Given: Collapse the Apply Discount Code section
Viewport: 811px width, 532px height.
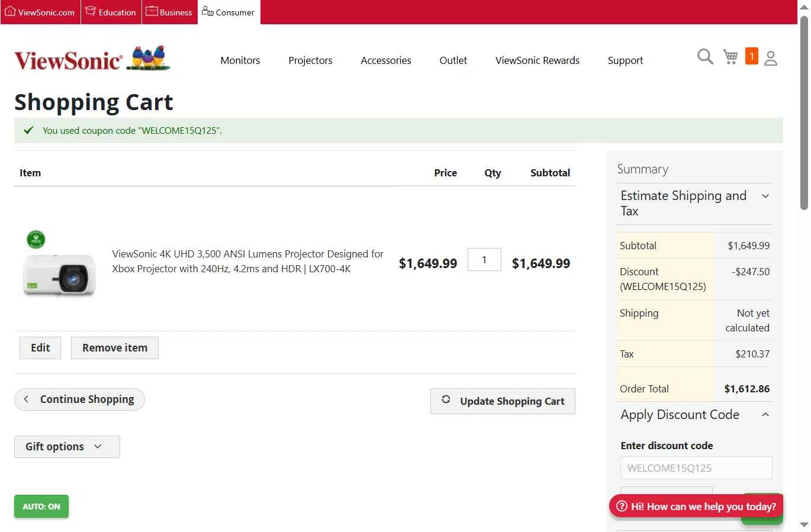Looking at the screenshot, I should [695, 415].
